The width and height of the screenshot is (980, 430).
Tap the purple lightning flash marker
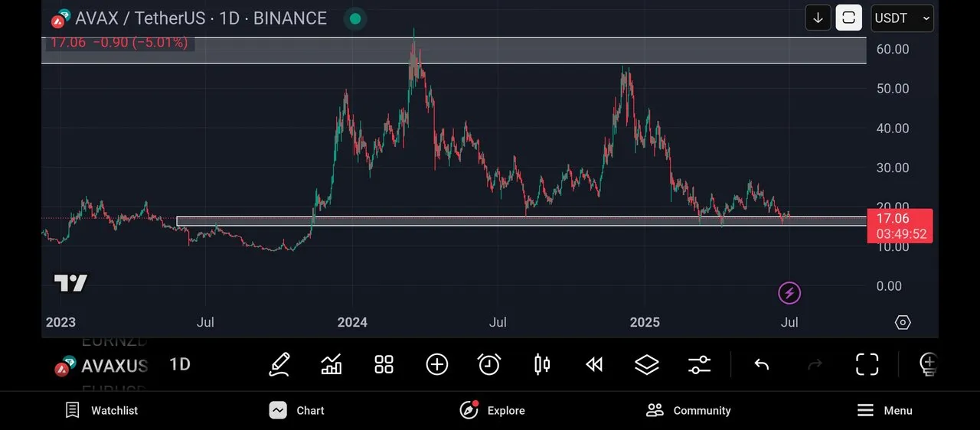789,292
